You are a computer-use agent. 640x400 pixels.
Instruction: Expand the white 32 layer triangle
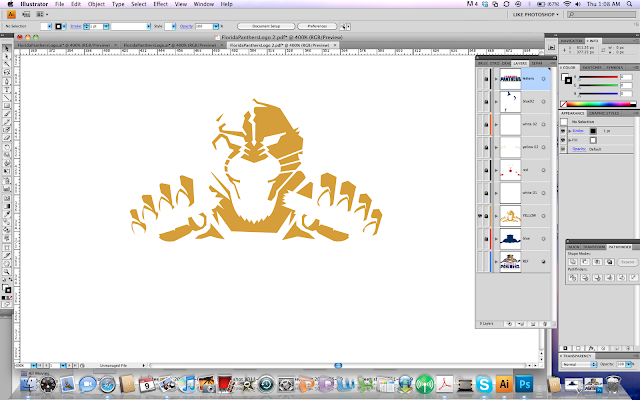(x=496, y=124)
